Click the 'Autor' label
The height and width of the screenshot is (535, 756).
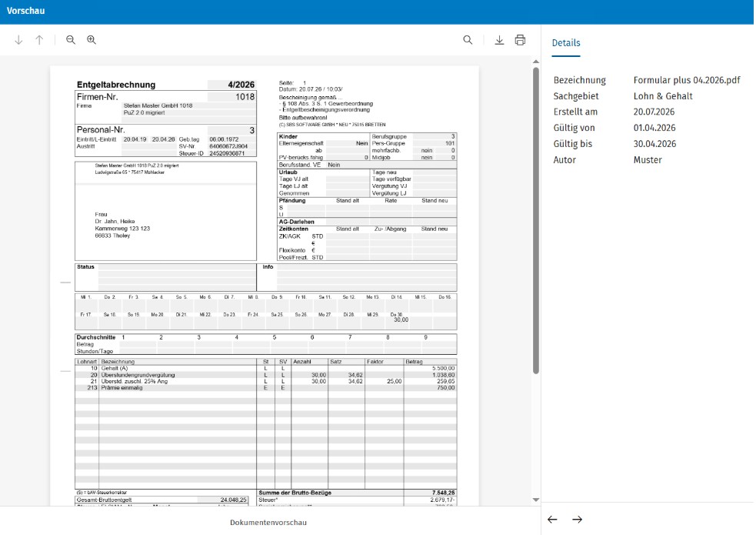point(565,159)
